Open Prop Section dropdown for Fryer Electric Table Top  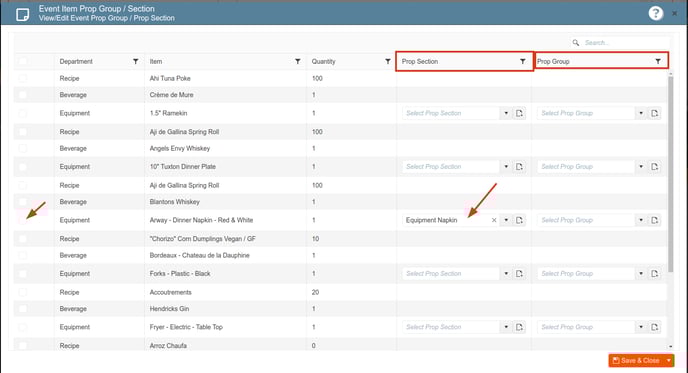click(x=506, y=327)
